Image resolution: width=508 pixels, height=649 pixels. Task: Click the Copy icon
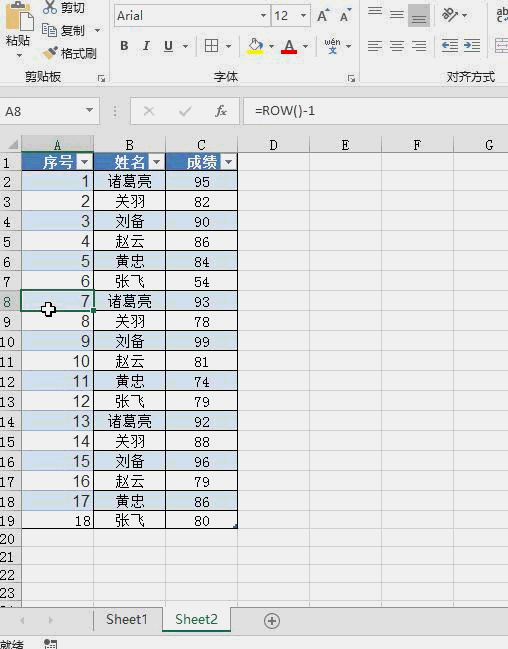(x=50, y=30)
